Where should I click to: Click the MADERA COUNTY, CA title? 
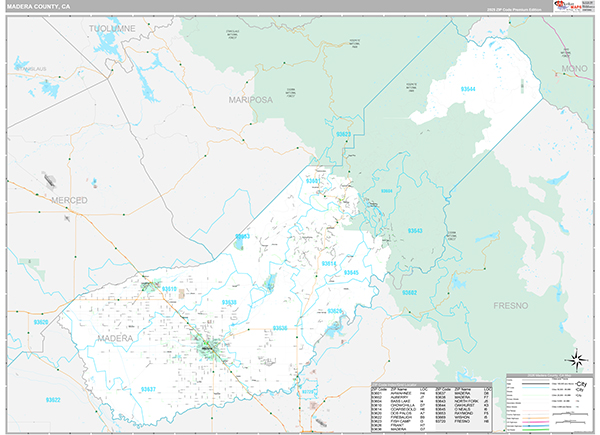coord(38,7)
